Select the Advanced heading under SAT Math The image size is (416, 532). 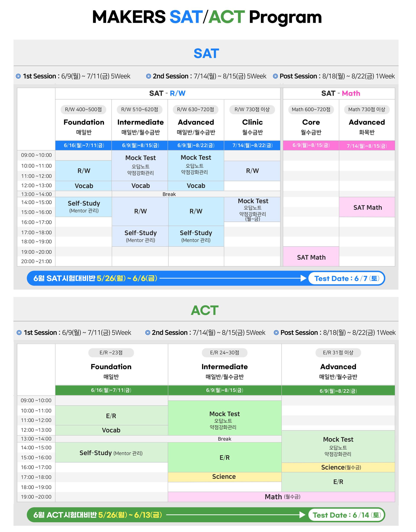click(367, 122)
